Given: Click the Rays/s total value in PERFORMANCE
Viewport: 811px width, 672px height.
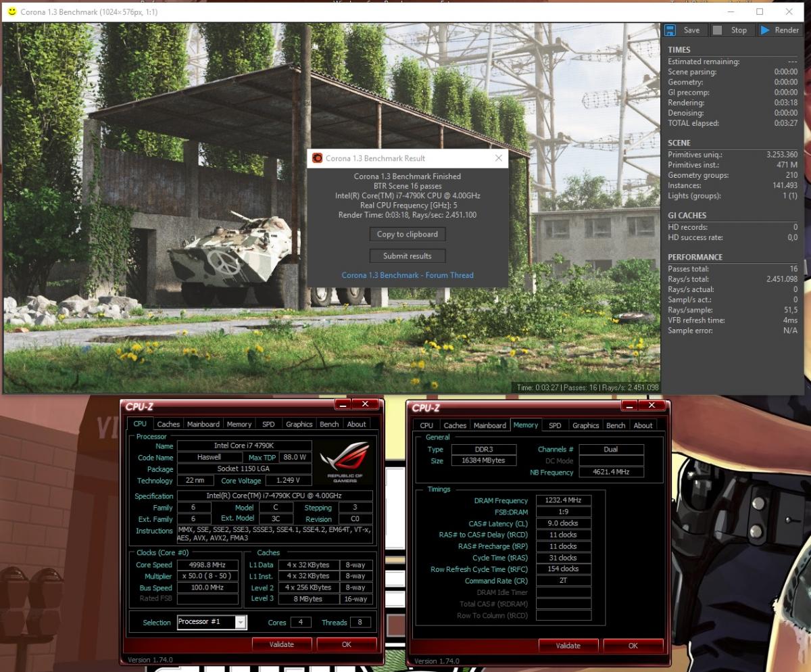Looking at the screenshot, I should [782, 279].
